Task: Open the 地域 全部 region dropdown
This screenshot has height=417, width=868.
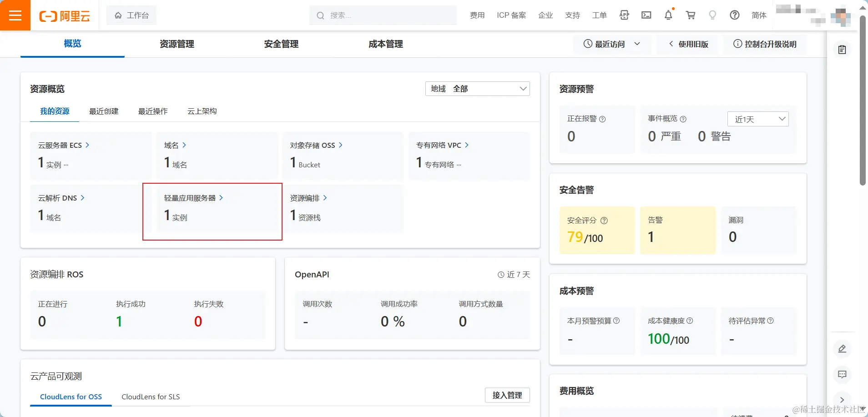Action: point(478,89)
